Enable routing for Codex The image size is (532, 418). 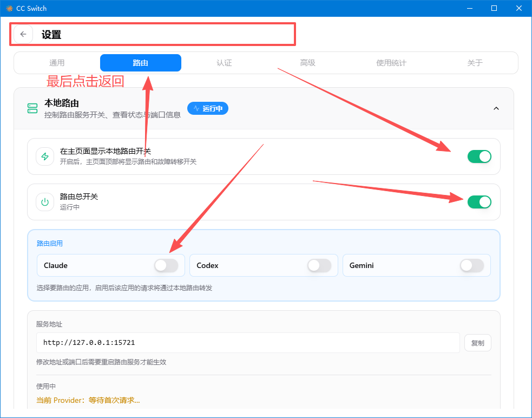point(319,265)
